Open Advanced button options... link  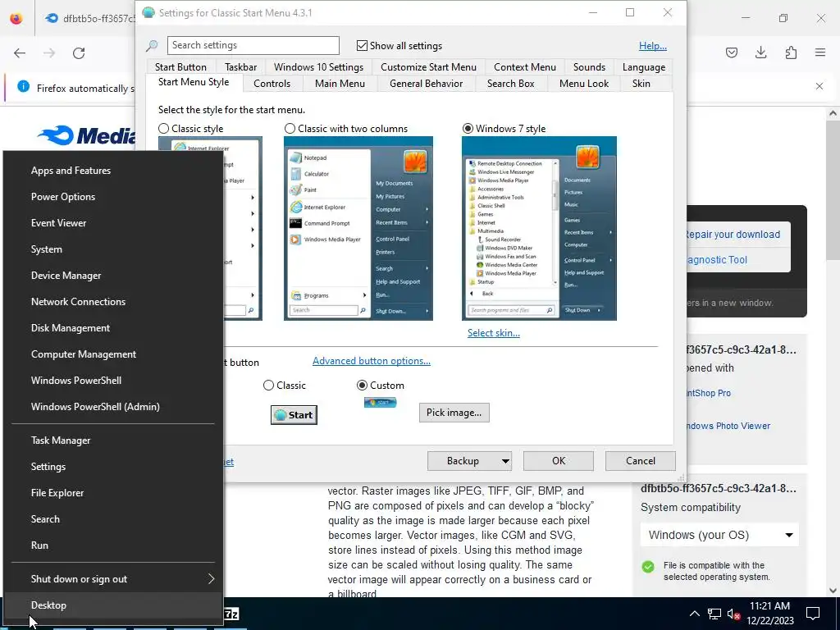(x=372, y=361)
